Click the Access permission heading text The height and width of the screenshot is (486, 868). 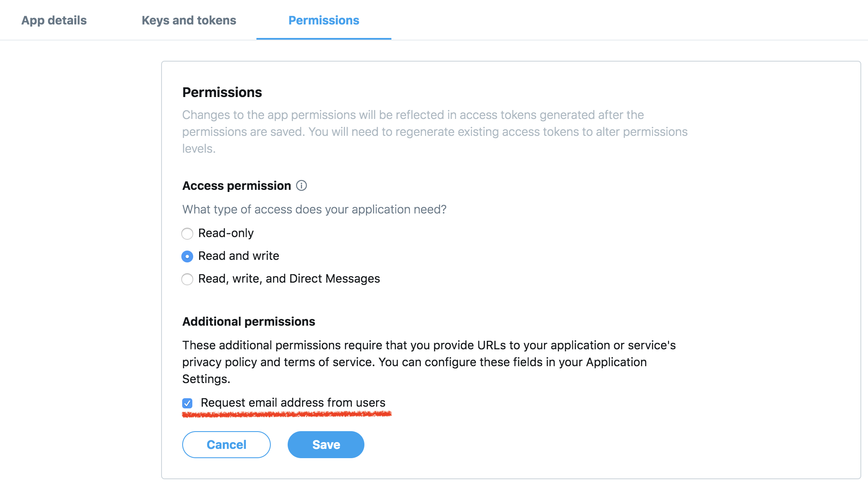(x=237, y=186)
